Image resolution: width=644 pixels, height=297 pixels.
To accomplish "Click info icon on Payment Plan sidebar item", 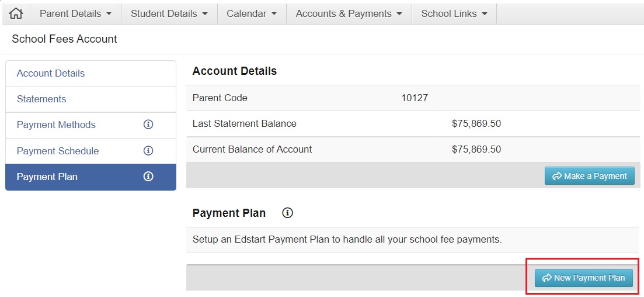I will (148, 177).
